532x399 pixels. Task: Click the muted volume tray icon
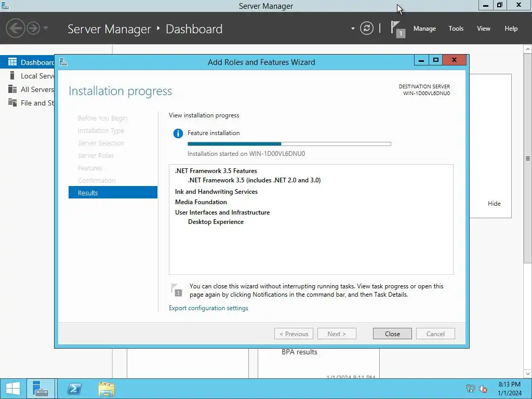483,389
